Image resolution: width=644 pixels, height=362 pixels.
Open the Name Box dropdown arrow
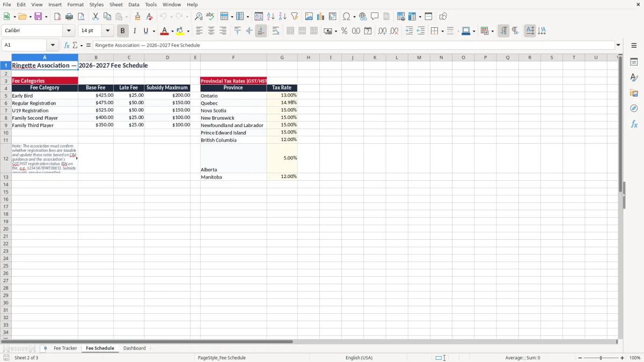point(53,45)
